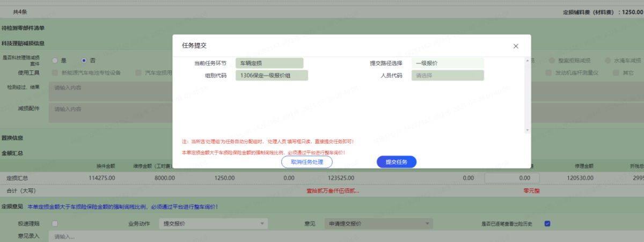Click the 提交任务 button
This screenshot has height=242, width=644.
[396, 162]
